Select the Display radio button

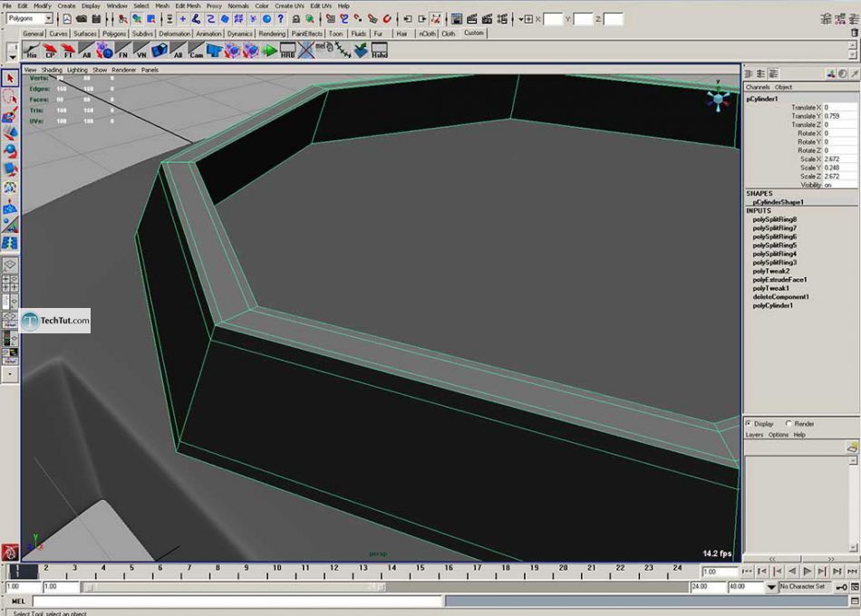click(x=749, y=423)
